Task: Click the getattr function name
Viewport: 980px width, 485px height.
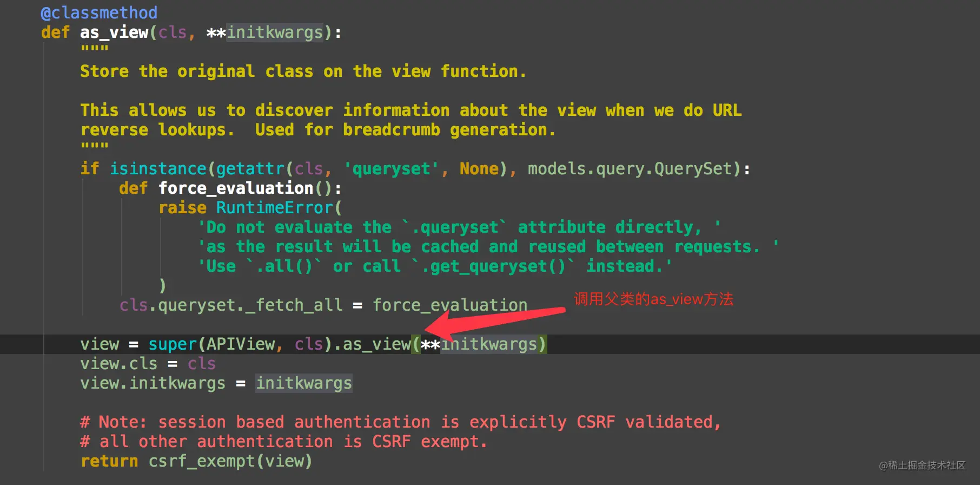Action: [x=250, y=169]
